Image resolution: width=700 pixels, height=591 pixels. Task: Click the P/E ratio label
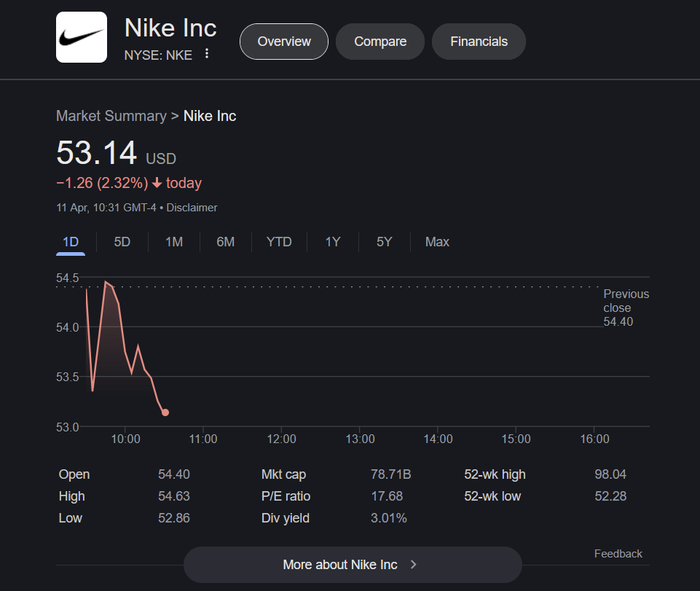point(286,496)
